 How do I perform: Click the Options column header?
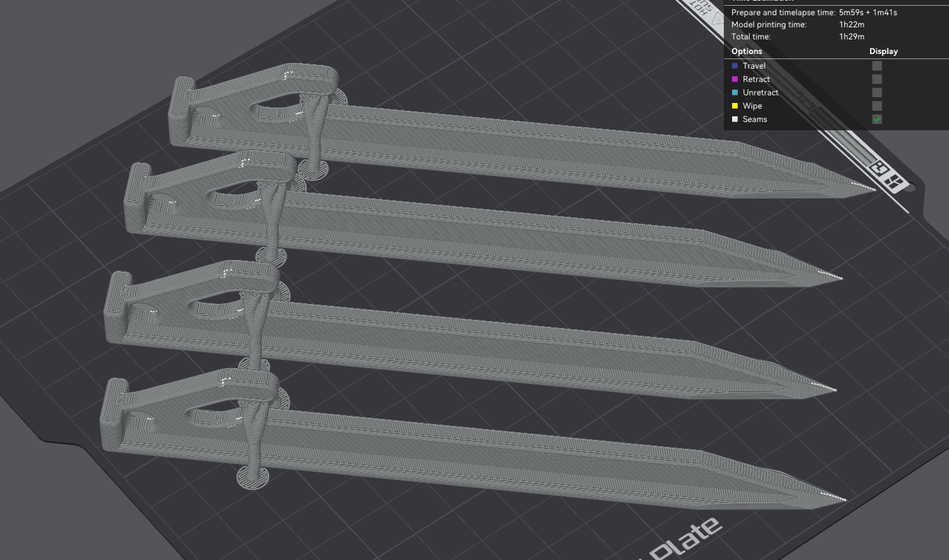[746, 51]
